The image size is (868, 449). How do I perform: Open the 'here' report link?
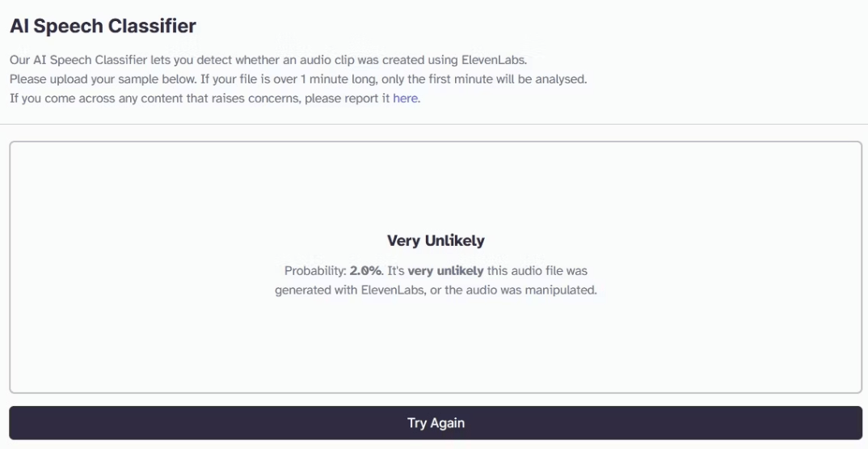[x=405, y=99]
